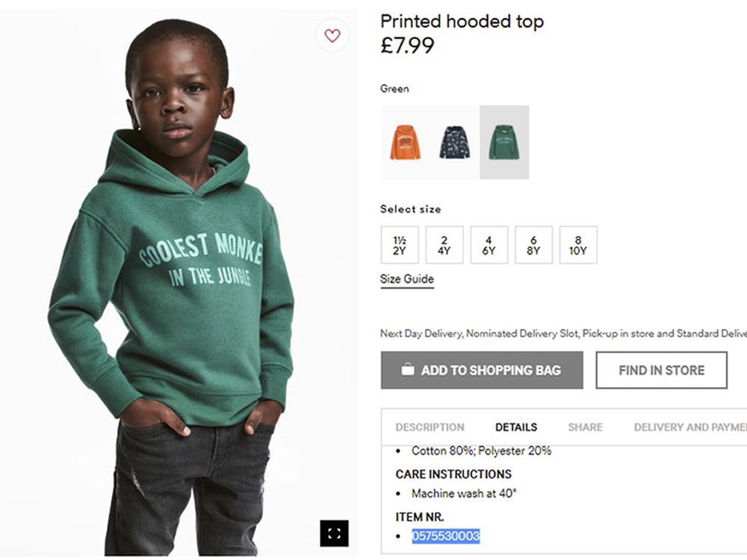747x560 pixels.
Task: Choose size 2-4Y
Action: [444, 245]
